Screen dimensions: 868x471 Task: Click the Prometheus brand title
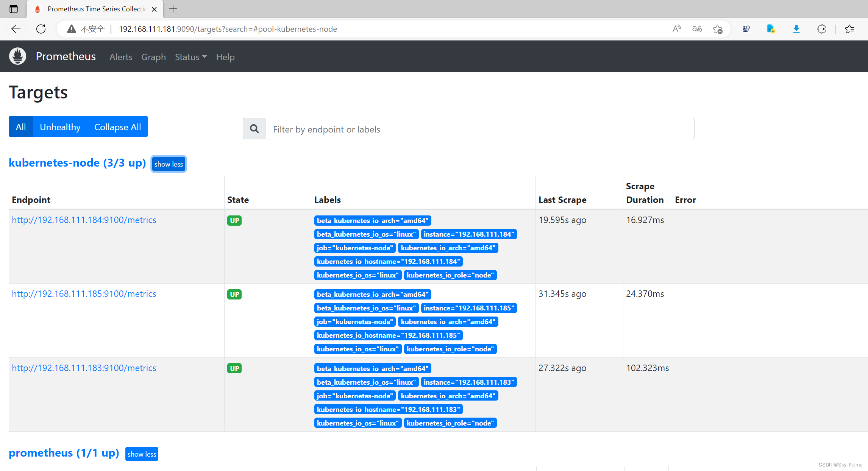66,56
